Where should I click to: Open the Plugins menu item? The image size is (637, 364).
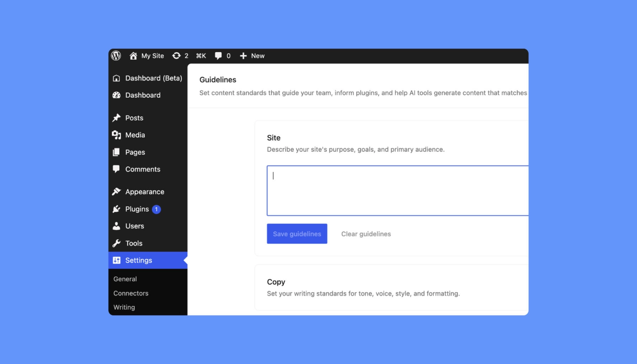148,209
